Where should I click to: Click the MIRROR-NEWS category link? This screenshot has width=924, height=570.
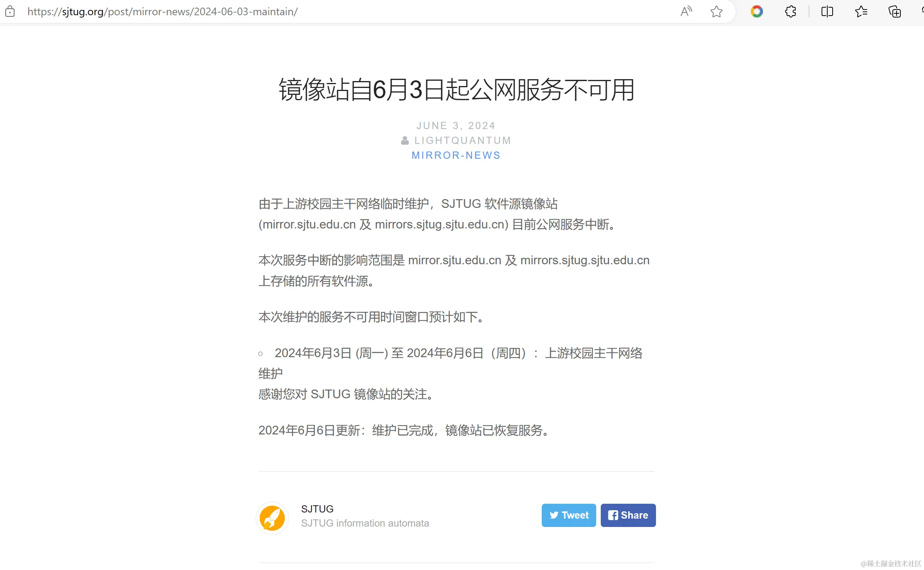click(456, 155)
